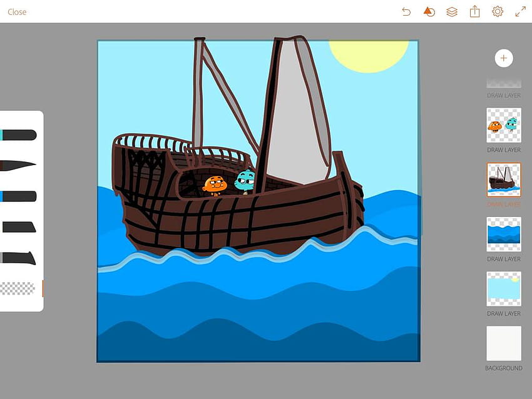532x399 pixels.
Task: Tap the undo arrow icon
Action: (406, 12)
